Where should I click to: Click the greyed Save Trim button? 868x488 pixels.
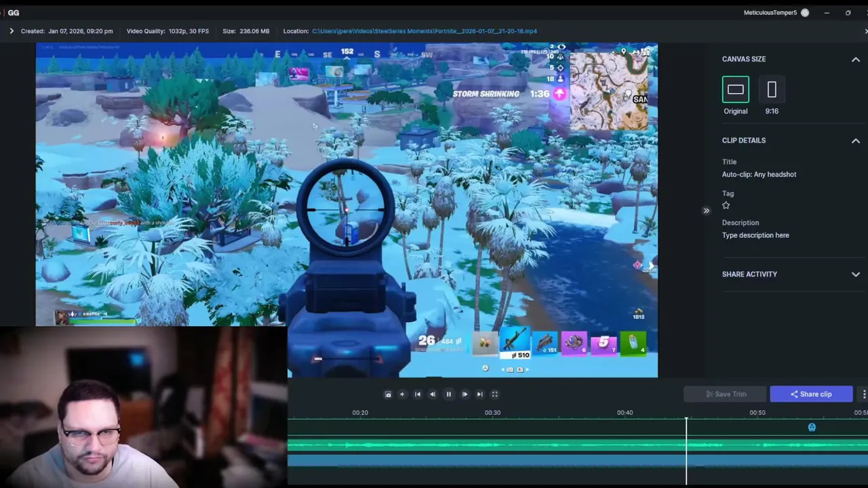tap(726, 394)
